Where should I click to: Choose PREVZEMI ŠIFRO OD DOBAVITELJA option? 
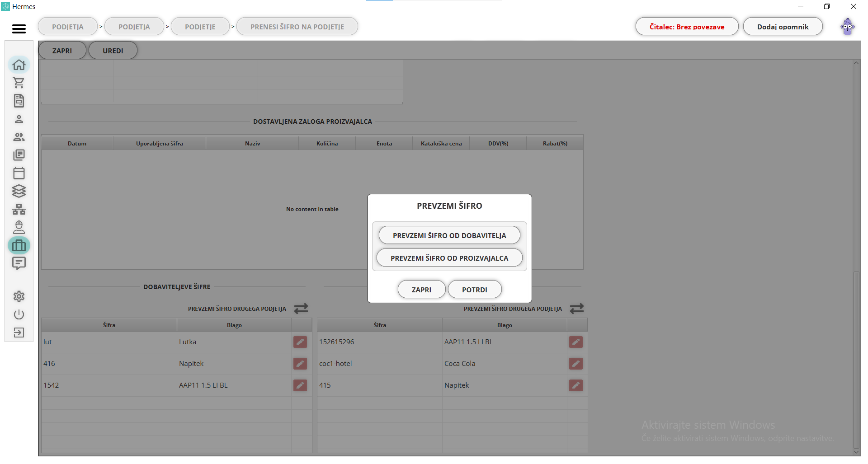click(449, 235)
